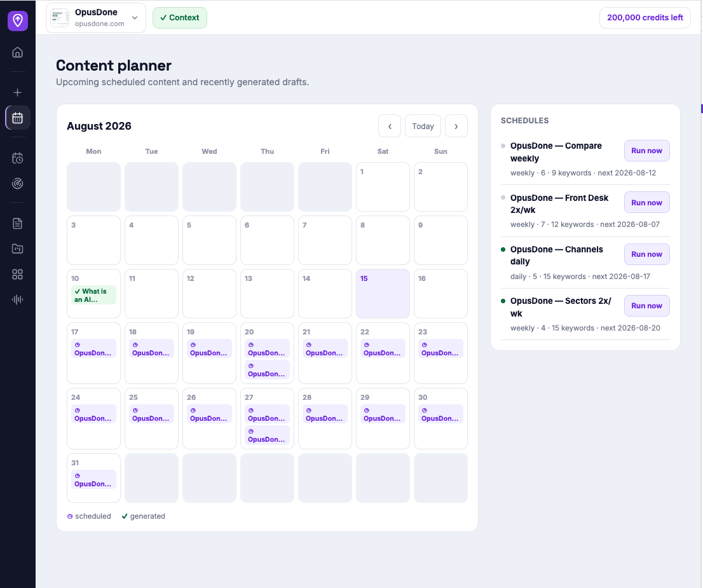The height and width of the screenshot is (588, 703).
Task: Open scheduled OpusDon... entry on the 22nd
Action: [x=383, y=348]
